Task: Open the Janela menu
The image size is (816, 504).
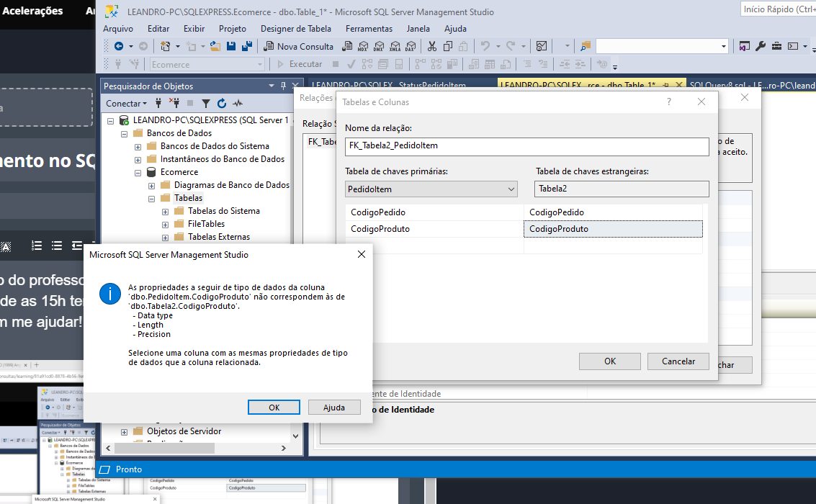Action: tap(418, 29)
